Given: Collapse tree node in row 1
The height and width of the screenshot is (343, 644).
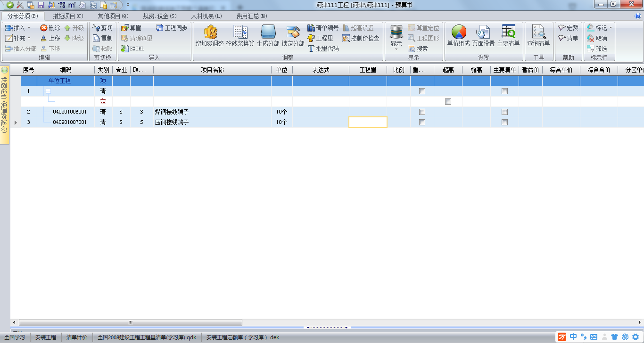Looking at the screenshot, I should tap(48, 91).
